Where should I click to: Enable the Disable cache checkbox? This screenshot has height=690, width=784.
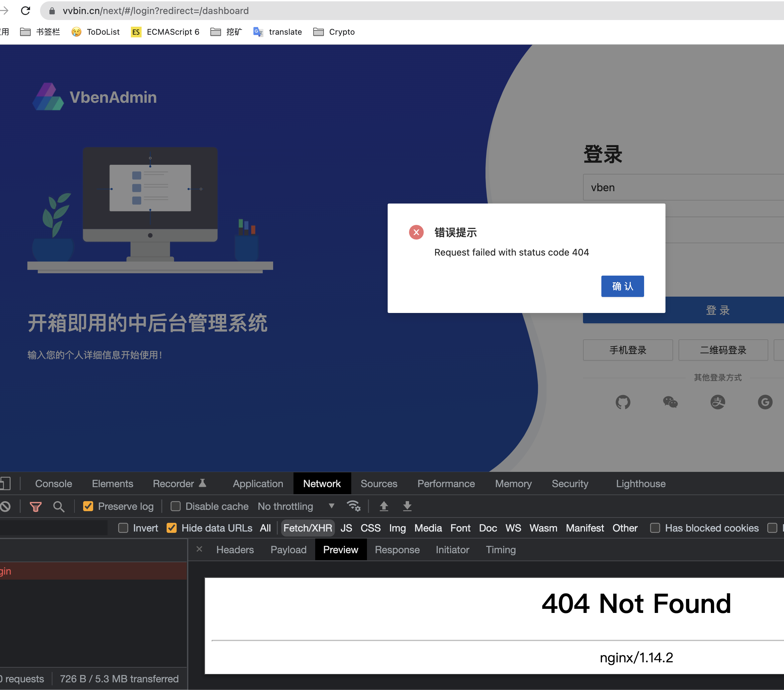[175, 506]
